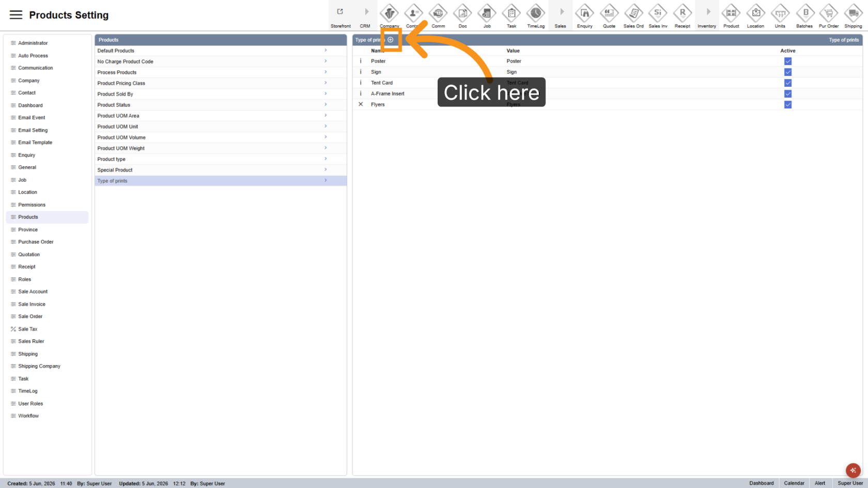
Task: Open info icon for Poster row
Action: pos(361,61)
